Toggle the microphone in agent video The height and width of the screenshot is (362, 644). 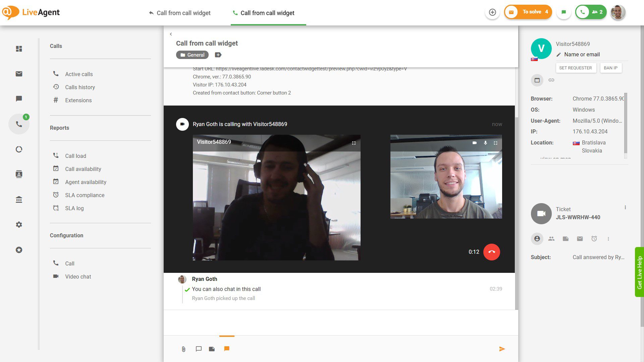pyautogui.click(x=485, y=143)
